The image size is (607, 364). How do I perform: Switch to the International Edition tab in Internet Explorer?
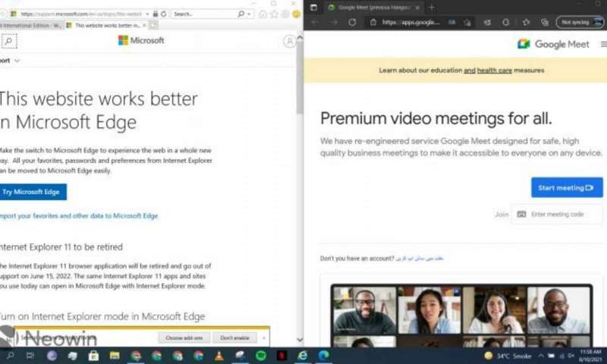click(x=31, y=25)
